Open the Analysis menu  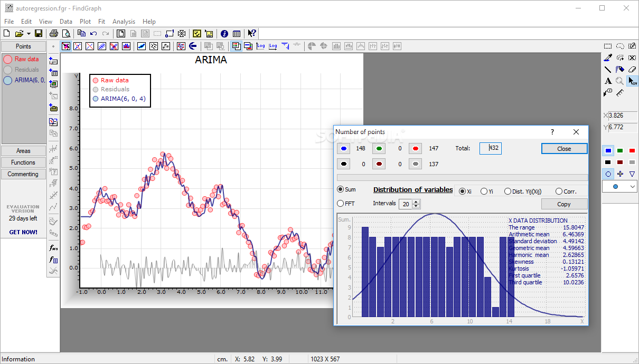[x=124, y=22]
